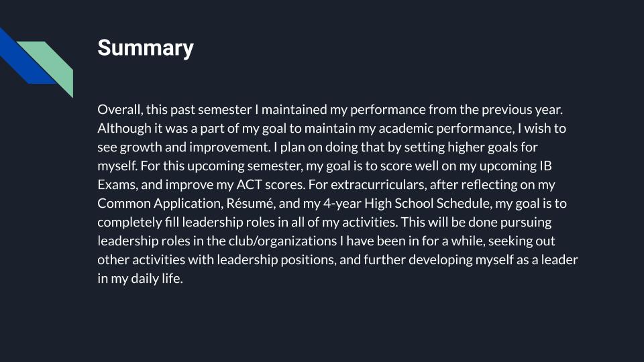Click the closing phrase in my daily life
Screen dimensions: 644x362
tap(140, 279)
